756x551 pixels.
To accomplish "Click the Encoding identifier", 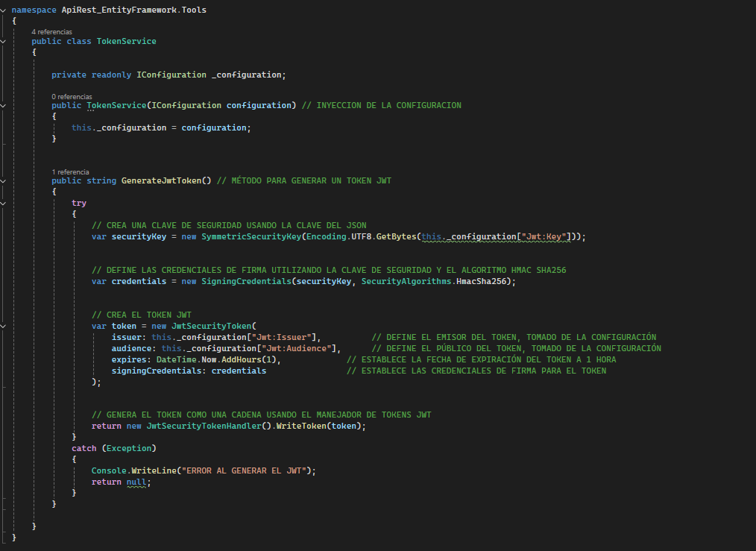I will [327, 236].
